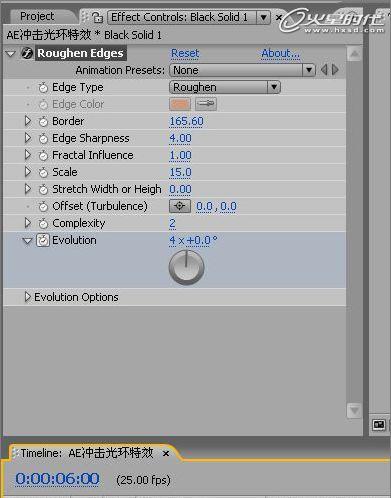Toggle the Evolution stopwatch
The height and width of the screenshot is (498, 391).
tap(43, 240)
